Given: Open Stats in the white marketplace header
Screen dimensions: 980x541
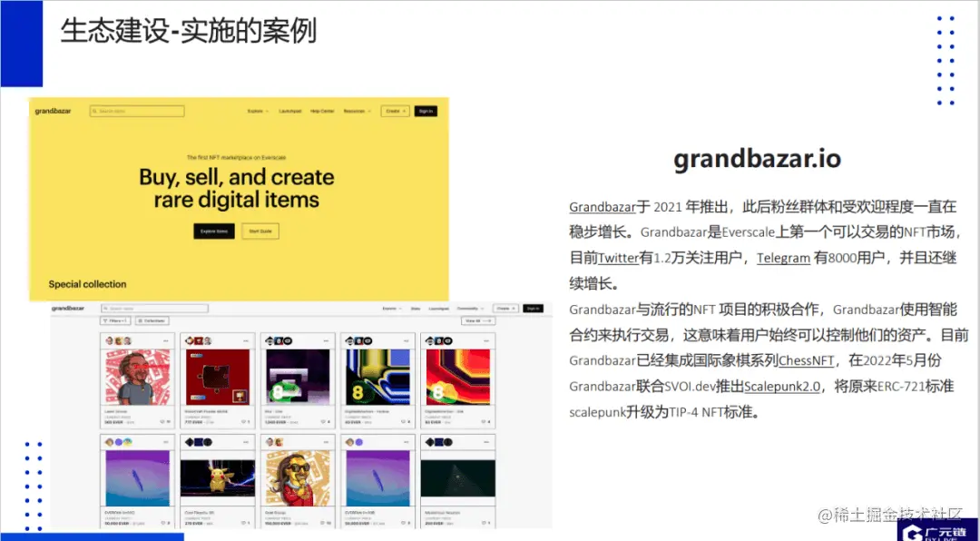Looking at the screenshot, I should pyautogui.click(x=415, y=309).
